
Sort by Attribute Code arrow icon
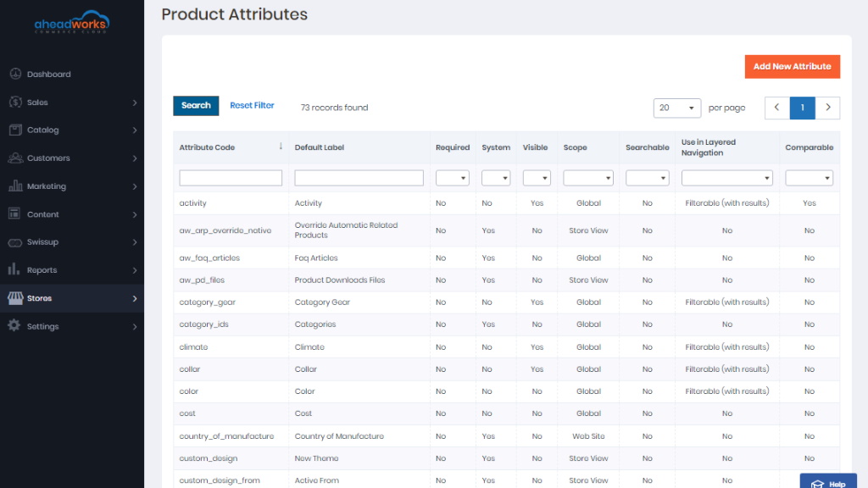[x=281, y=147]
